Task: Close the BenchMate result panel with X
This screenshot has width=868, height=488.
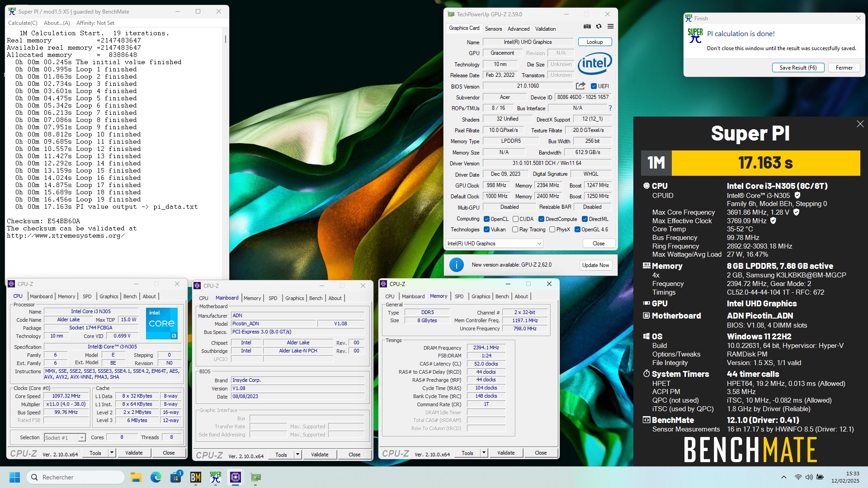Action: (860, 124)
